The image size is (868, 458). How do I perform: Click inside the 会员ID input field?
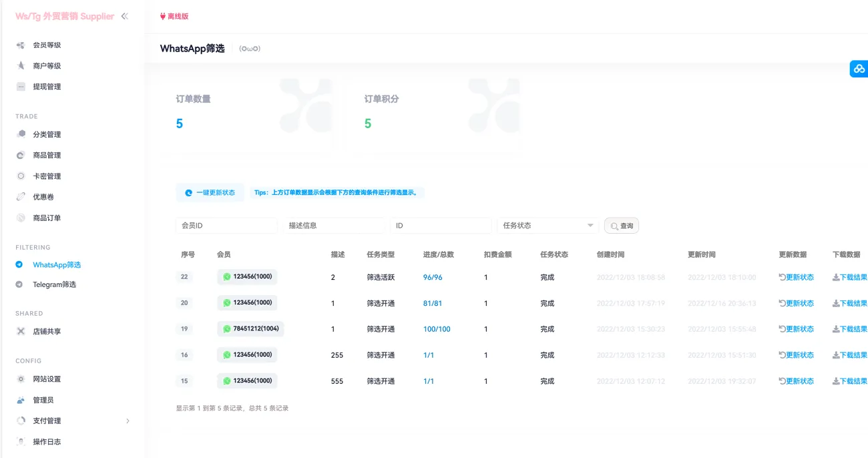coord(226,225)
